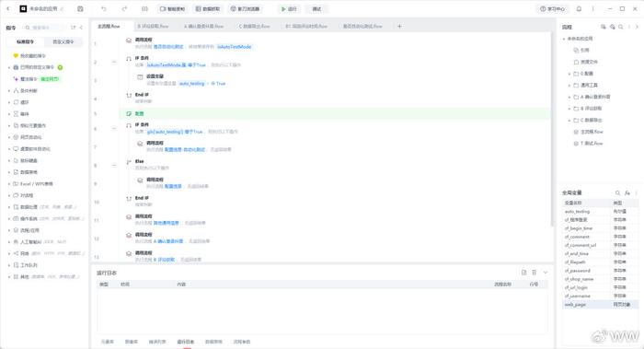Click the fx icon in 全局变量 header
This screenshot has width=644, height=349.
(x=627, y=192)
